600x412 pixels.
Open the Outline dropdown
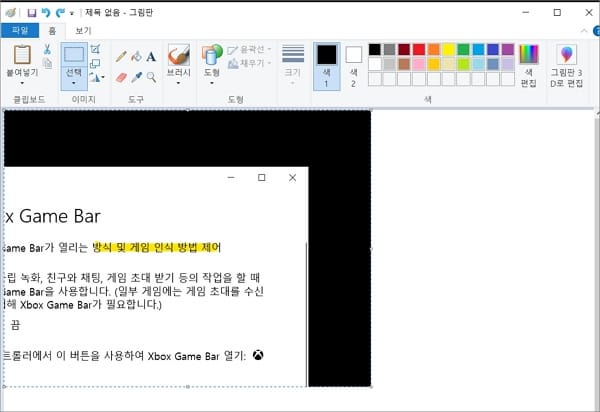[x=249, y=49]
